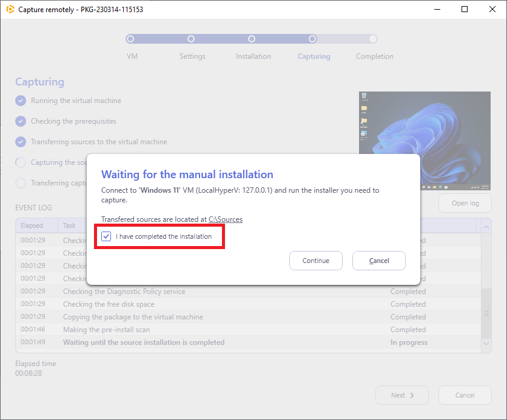507x420 pixels.
Task: Maximize the Capture remotely window
Action: pos(465,9)
